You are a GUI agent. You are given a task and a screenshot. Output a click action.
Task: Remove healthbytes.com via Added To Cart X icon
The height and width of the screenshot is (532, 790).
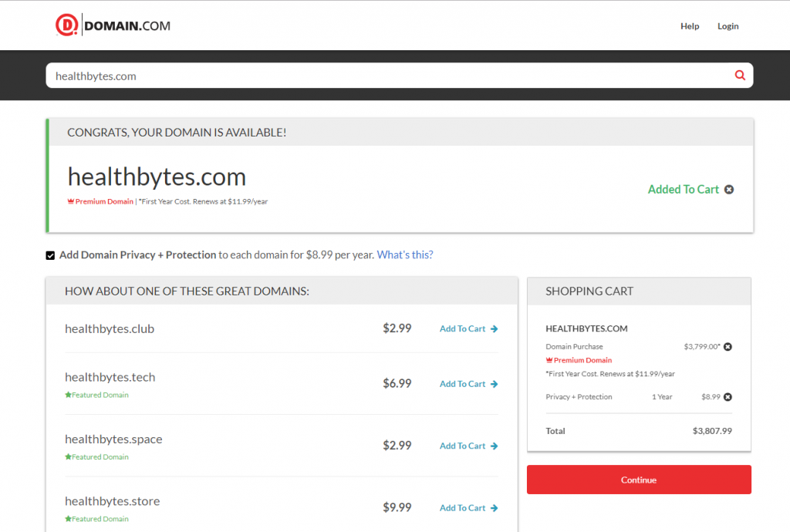729,189
